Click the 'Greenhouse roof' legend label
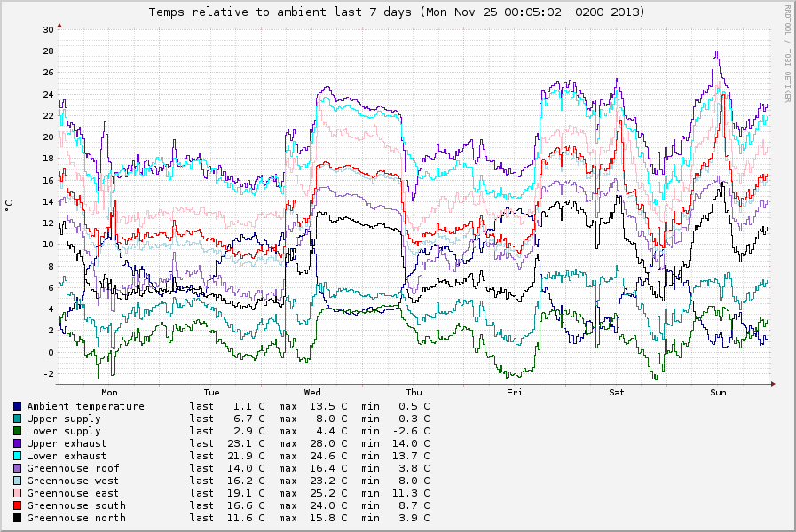The height and width of the screenshot is (532, 796). point(73,468)
